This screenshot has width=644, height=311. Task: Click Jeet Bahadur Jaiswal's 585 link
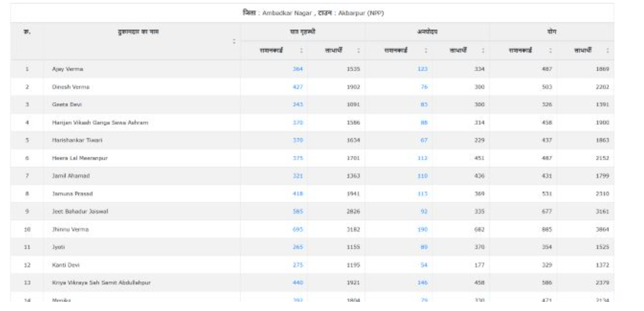[x=297, y=212]
